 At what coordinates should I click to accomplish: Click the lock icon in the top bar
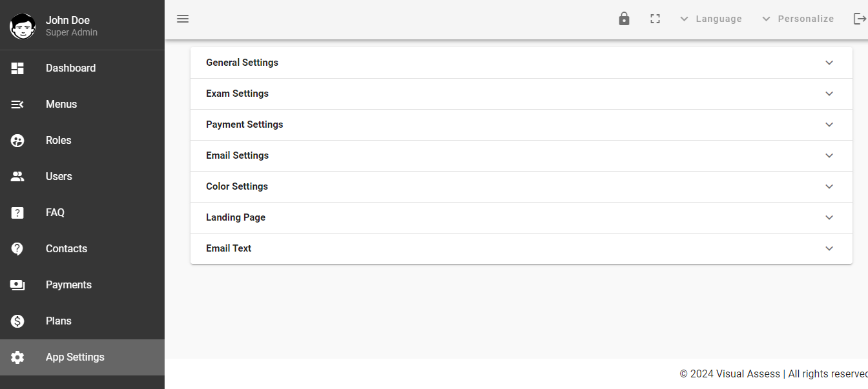pos(624,19)
